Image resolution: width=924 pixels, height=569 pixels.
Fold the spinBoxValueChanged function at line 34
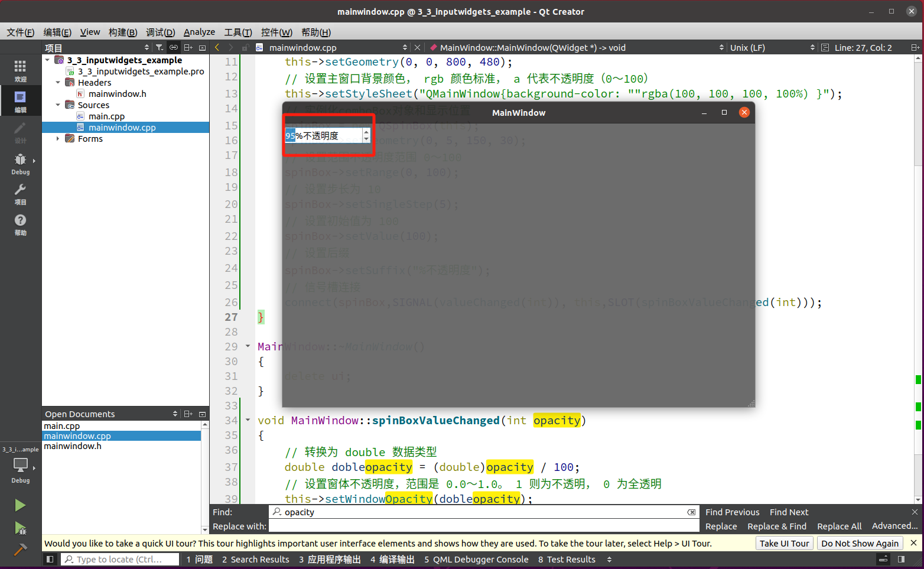coord(248,420)
